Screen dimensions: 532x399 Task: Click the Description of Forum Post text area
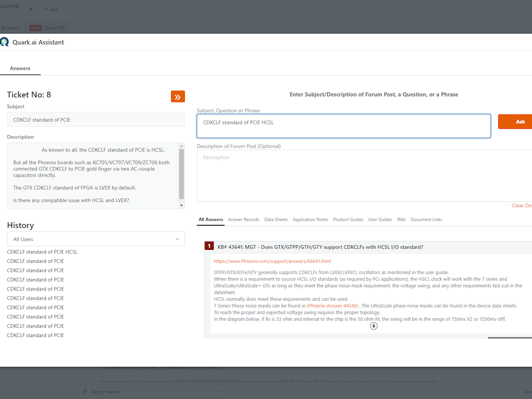(x=364, y=177)
